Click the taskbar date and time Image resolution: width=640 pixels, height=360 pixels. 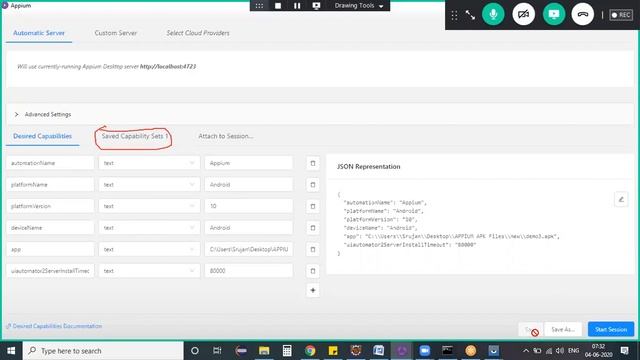pos(598,351)
